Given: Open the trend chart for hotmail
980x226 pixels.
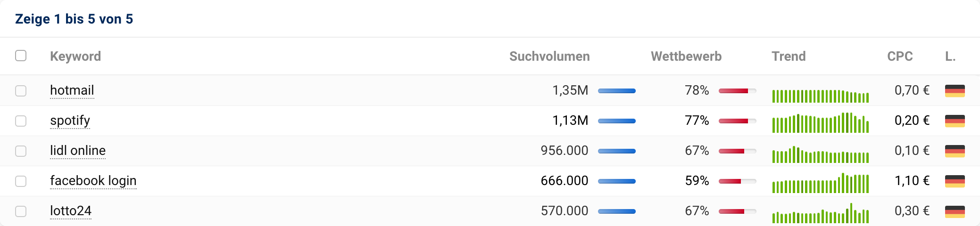Looking at the screenshot, I should pos(820,96).
